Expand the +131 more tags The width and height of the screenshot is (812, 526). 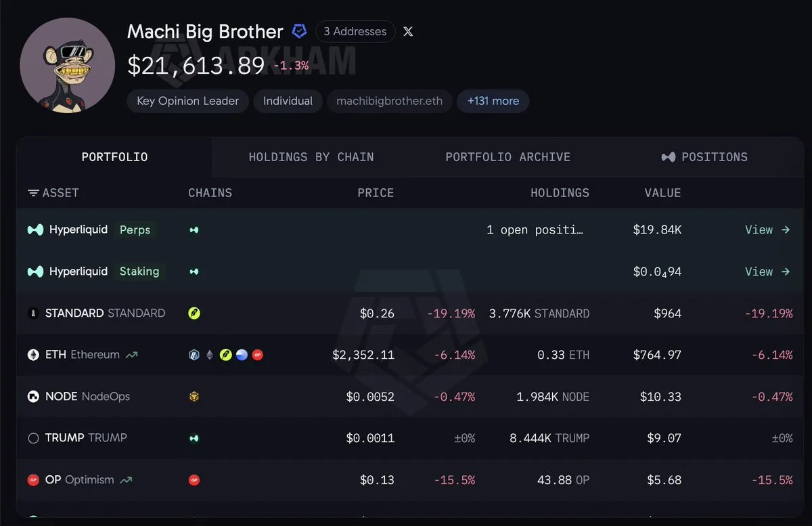click(493, 101)
